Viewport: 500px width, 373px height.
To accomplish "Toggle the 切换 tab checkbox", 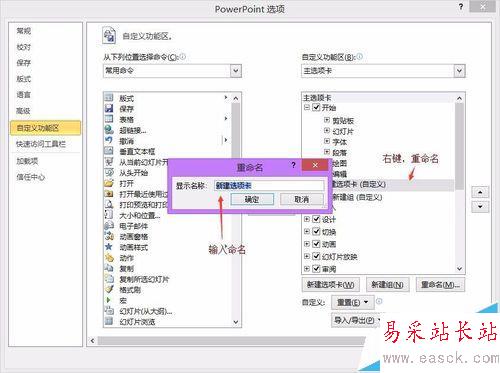I will click(316, 231).
